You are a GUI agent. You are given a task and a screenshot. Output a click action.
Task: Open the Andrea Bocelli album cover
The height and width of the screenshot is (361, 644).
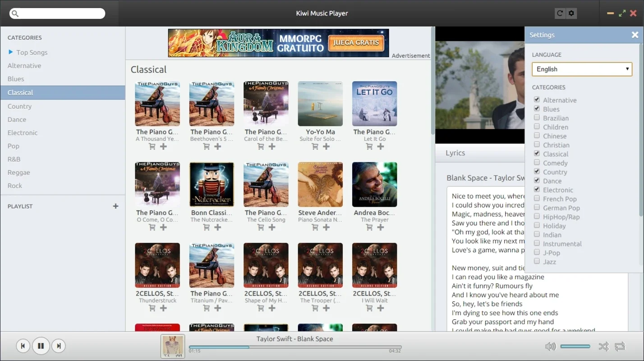(x=374, y=185)
